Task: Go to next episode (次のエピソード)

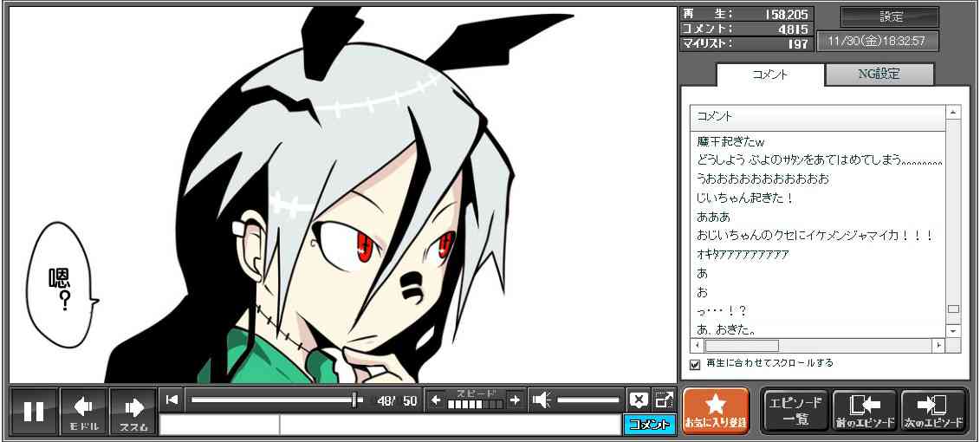Action: click(x=933, y=411)
